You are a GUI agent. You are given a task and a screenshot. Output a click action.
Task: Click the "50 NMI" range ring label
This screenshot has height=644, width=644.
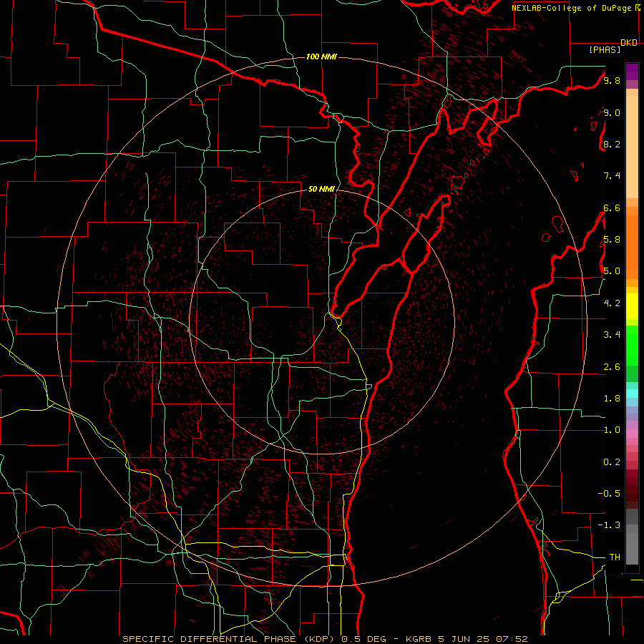pyautogui.click(x=321, y=189)
